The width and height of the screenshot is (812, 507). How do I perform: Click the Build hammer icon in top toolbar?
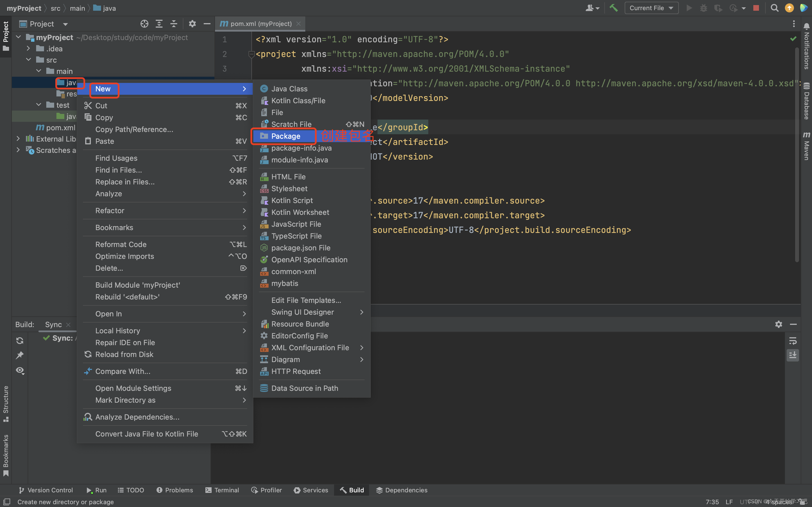pyautogui.click(x=613, y=8)
